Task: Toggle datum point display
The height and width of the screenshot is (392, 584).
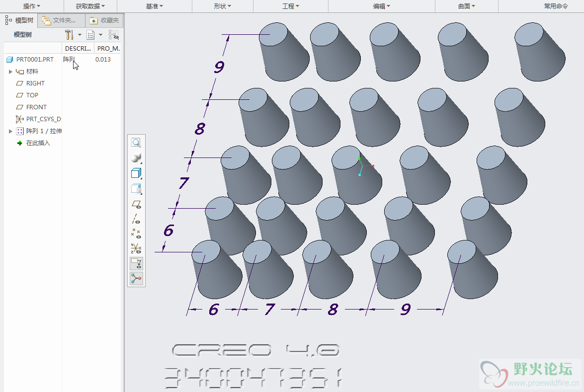Action: (136, 234)
